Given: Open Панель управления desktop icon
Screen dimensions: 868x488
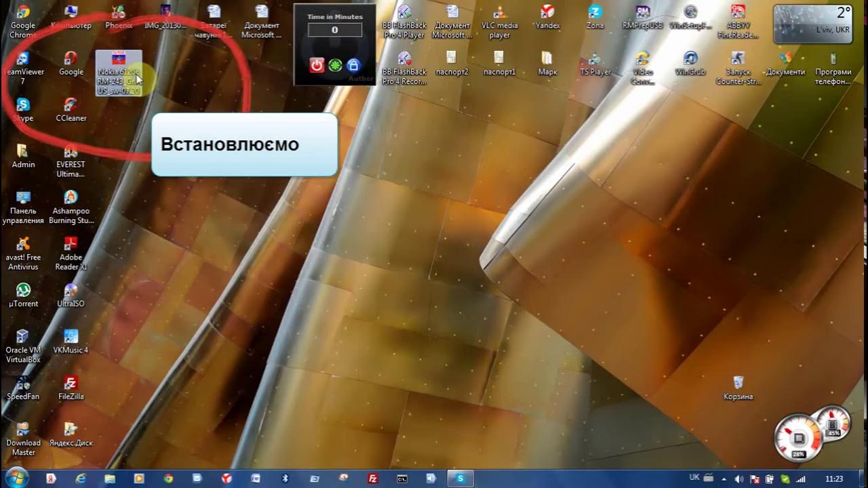Looking at the screenshot, I should click(23, 207).
